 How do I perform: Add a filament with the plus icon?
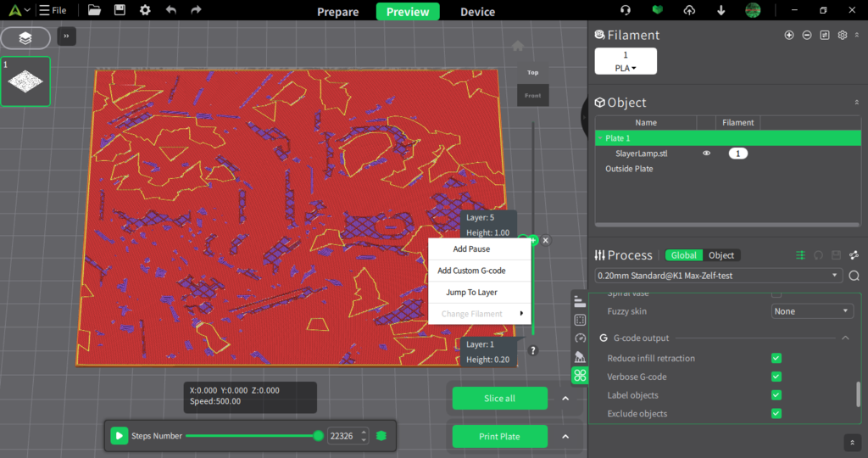[x=789, y=35]
